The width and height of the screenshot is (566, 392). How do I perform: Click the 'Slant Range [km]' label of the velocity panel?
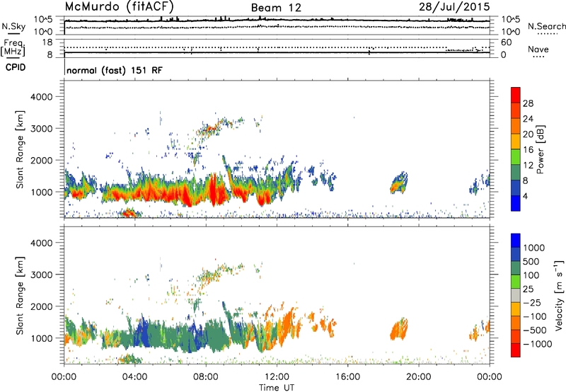[x=20, y=296]
